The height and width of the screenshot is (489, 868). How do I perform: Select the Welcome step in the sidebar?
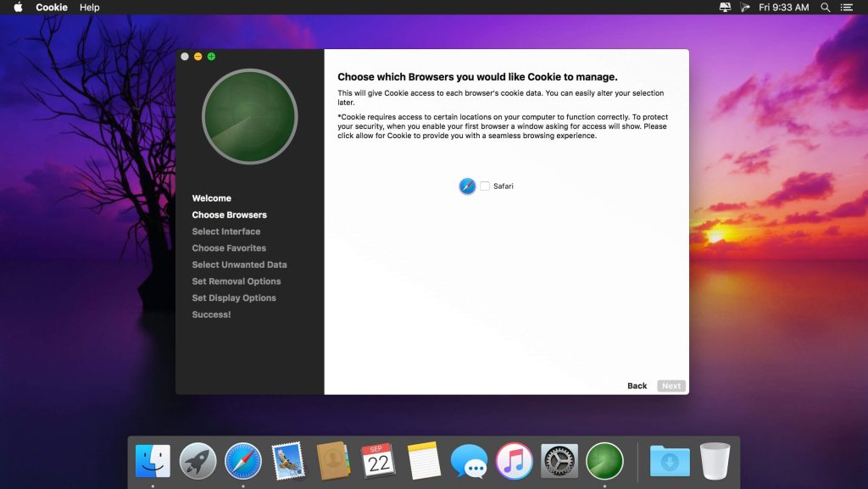tap(211, 198)
